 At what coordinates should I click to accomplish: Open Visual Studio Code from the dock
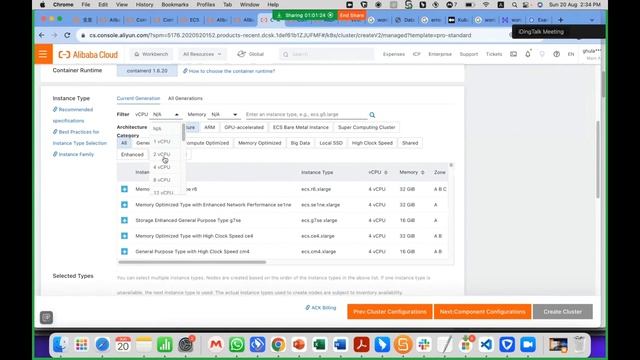click(x=486, y=344)
